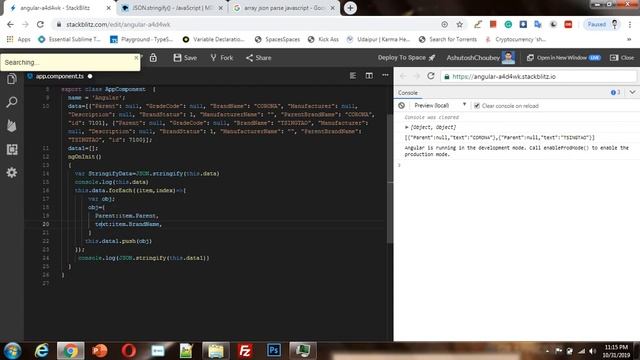Image resolution: width=640 pixels, height=360 pixels.
Task: Reload the page in Chrome
Action: pos(40,24)
